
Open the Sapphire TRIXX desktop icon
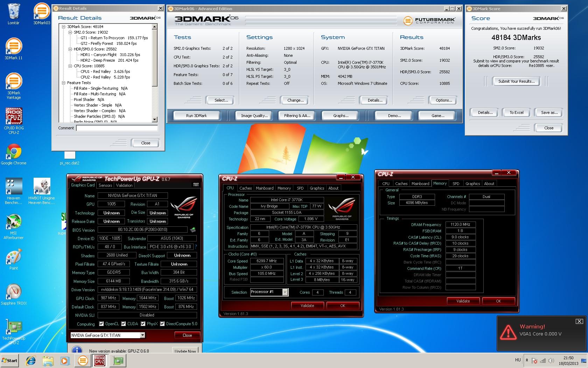click(x=14, y=295)
